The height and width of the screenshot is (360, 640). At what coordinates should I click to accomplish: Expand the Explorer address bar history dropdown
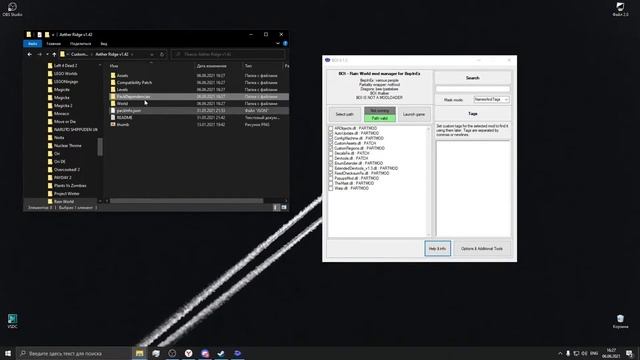[152, 54]
